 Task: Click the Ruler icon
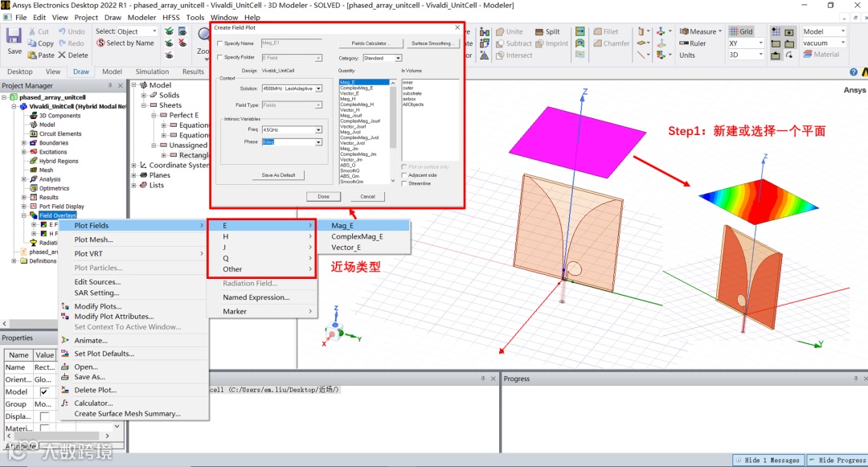(x=684, y=43)
